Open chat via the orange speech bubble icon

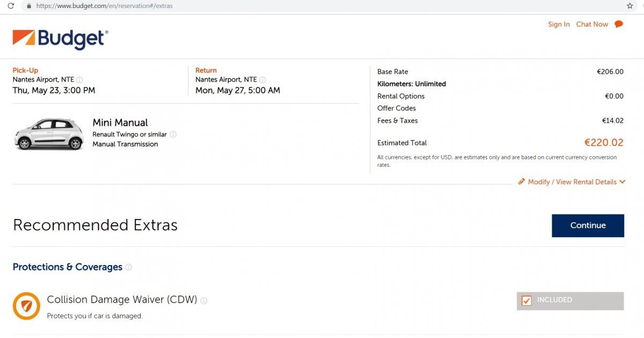tap(619, 24)
